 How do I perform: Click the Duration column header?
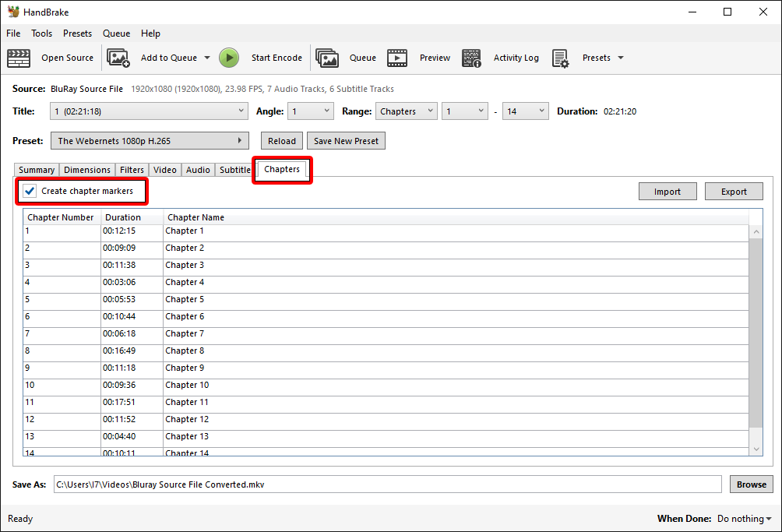132,217
